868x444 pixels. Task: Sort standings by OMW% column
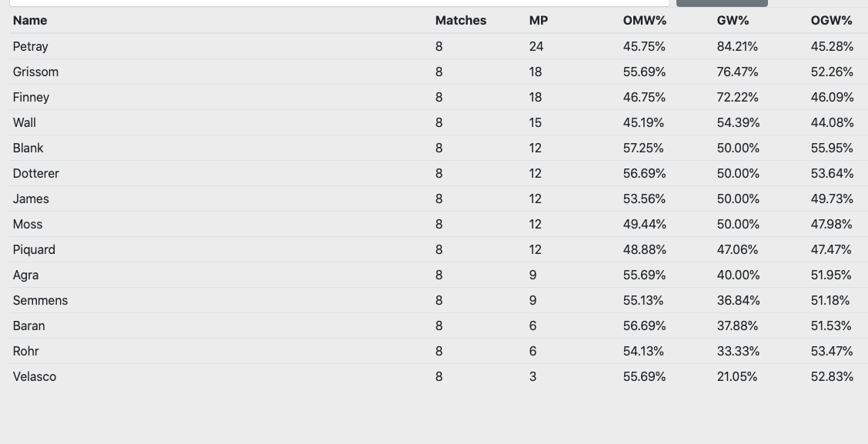[644, 20]
